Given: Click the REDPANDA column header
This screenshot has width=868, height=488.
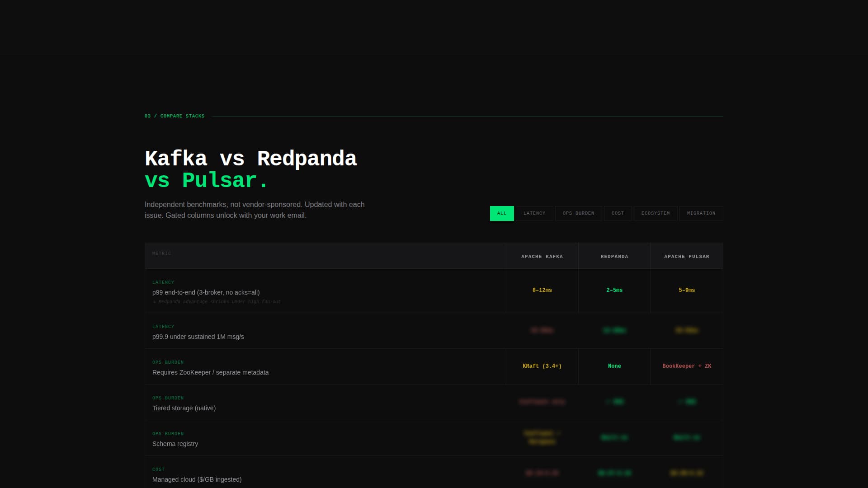Looking at the screenshot, I should click(614, 256).
